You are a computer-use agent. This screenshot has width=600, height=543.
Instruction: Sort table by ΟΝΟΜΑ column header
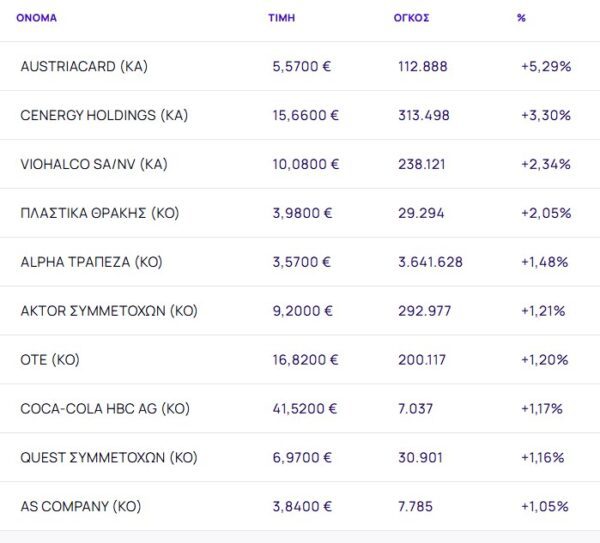(x=36, y=18)
